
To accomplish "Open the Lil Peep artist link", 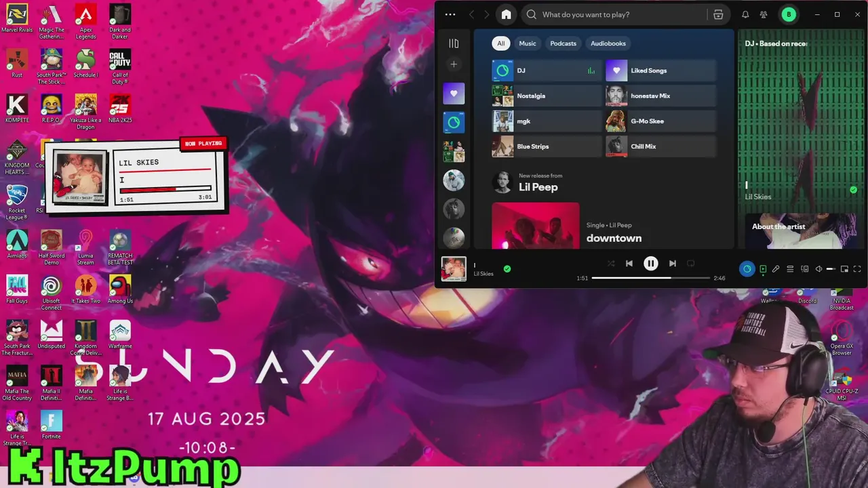I will tap(538, 187).
